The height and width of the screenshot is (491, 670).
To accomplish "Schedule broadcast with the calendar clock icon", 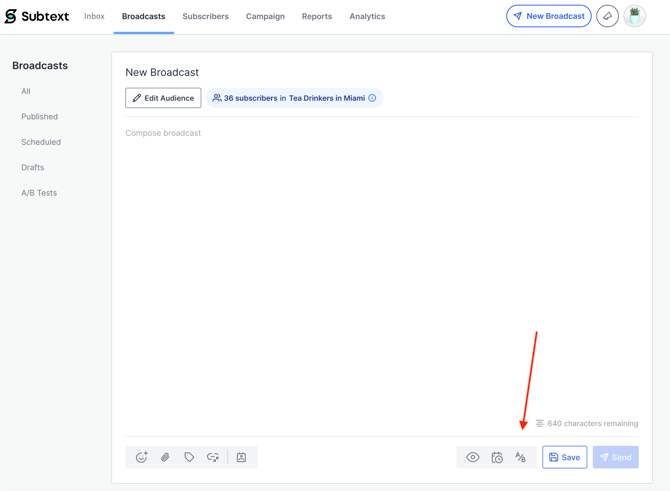I will point(497,457).
